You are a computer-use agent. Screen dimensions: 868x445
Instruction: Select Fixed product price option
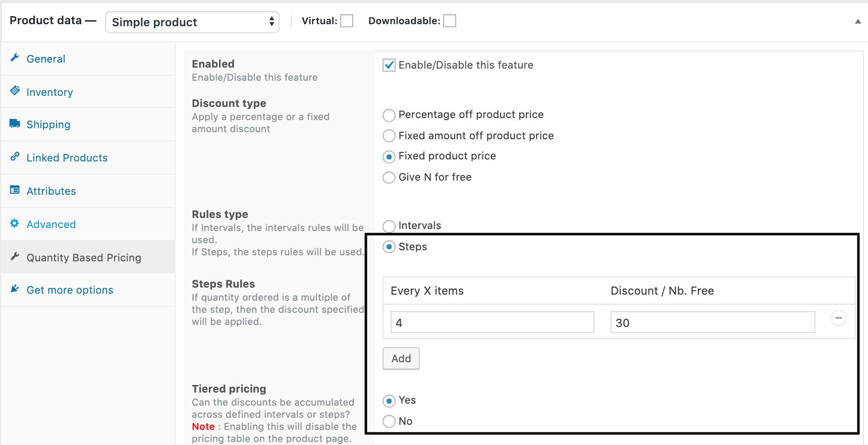(389, 157)
